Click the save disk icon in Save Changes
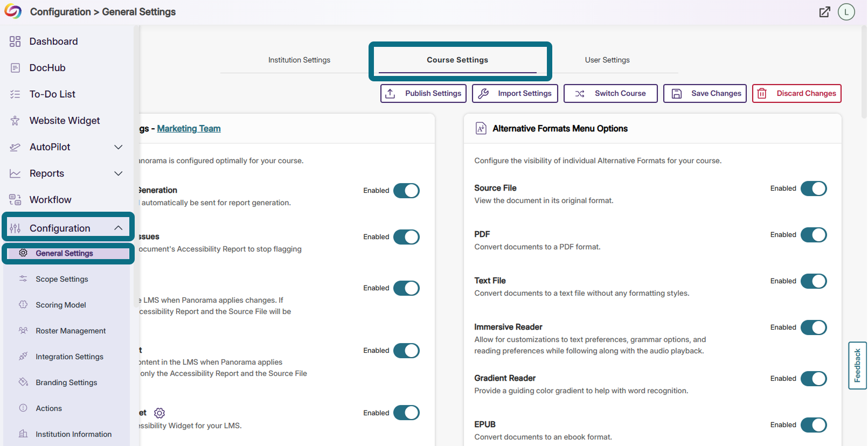 point(676,93)
